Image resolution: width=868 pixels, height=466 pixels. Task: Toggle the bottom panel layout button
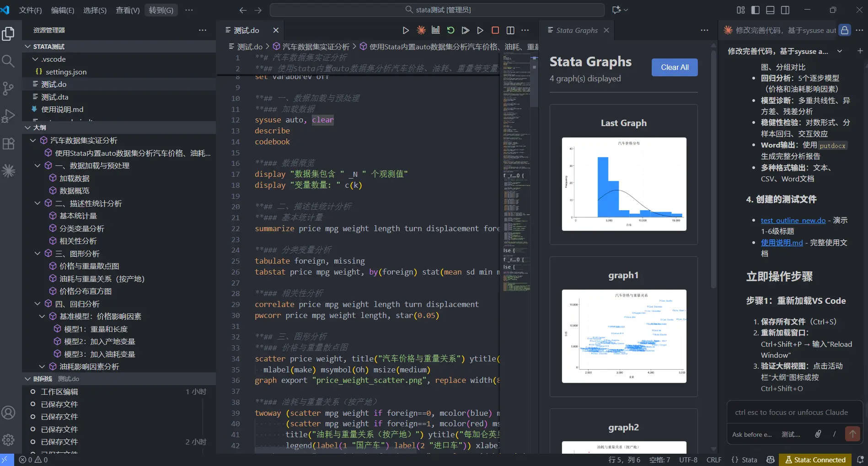pos(770,10)
